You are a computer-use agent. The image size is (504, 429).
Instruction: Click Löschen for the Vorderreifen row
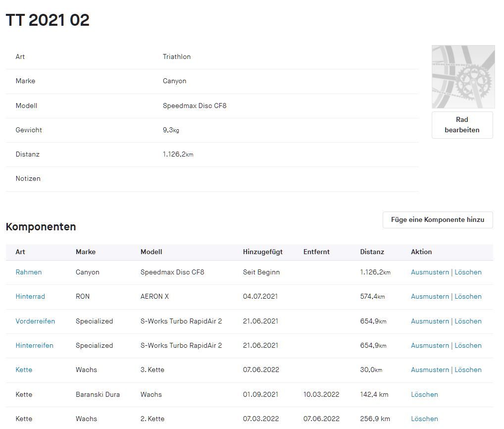tap(468, 321)
